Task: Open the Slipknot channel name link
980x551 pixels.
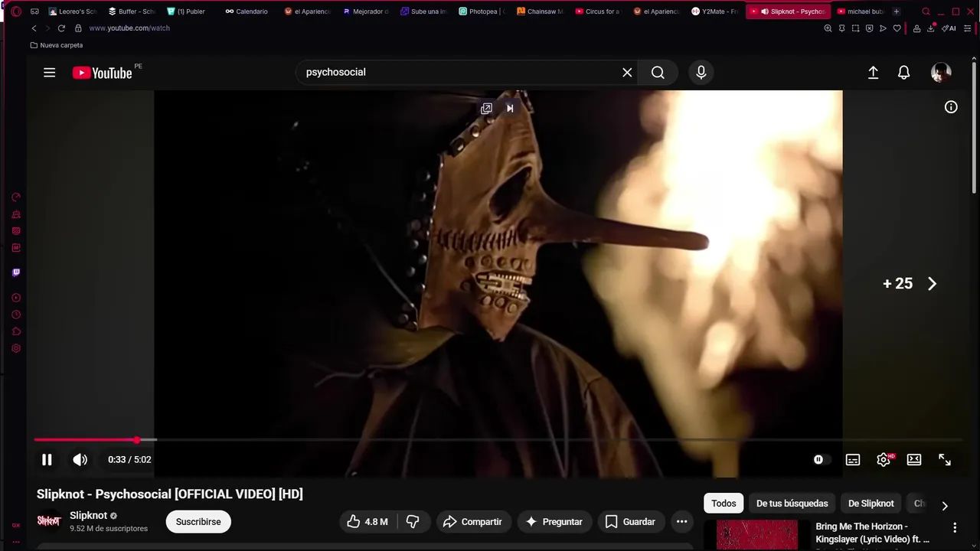Action: (88, 515)
